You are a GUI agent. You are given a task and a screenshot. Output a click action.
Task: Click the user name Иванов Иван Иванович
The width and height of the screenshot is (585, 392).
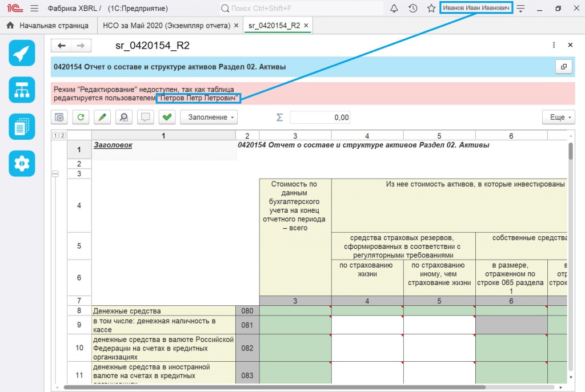click(x=476, y=8)
